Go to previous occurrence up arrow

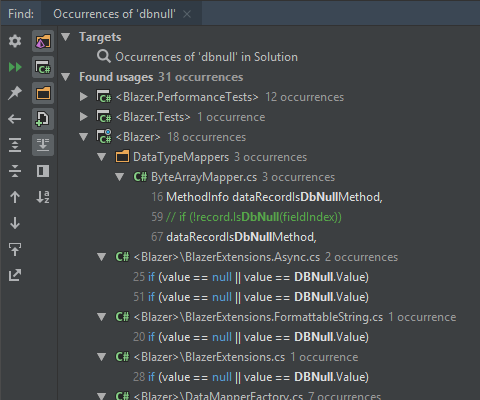coord(15,197)
